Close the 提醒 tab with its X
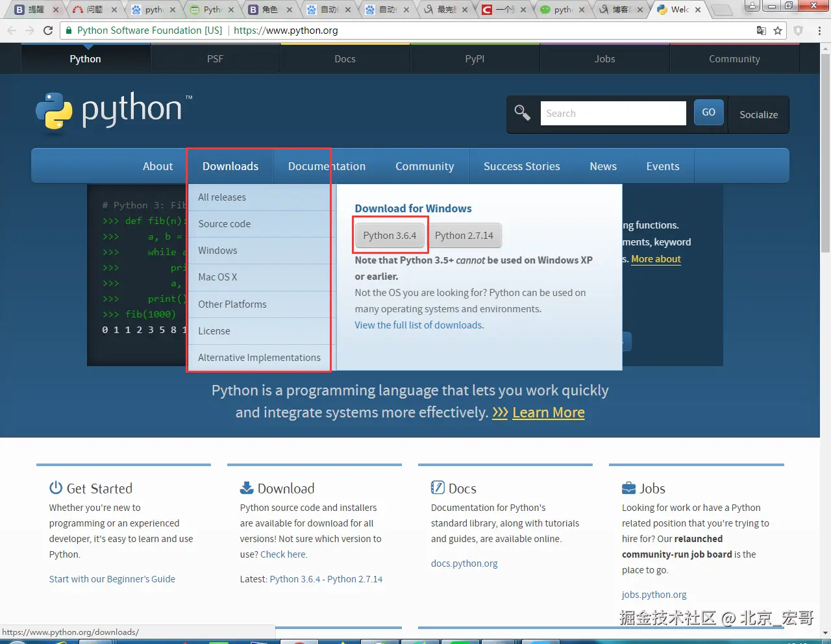Image resolution: width=831 pixels, height=644 pixels. point(56,10)
